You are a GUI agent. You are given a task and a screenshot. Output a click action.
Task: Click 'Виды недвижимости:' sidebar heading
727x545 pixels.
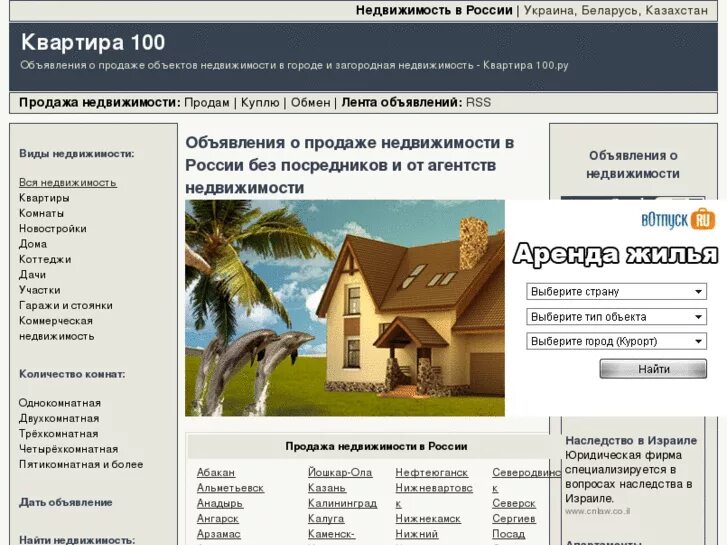point(77,154)
